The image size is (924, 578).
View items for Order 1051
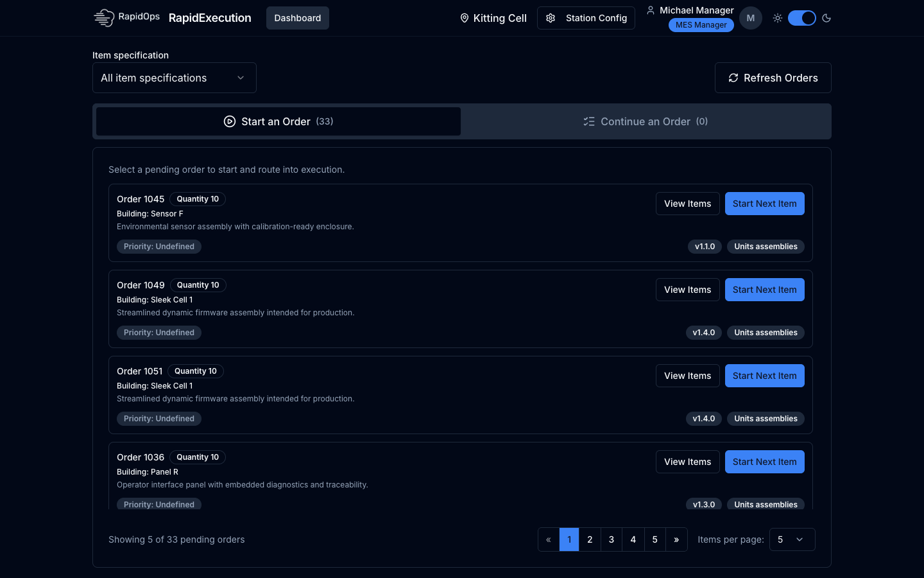[688, 376]
